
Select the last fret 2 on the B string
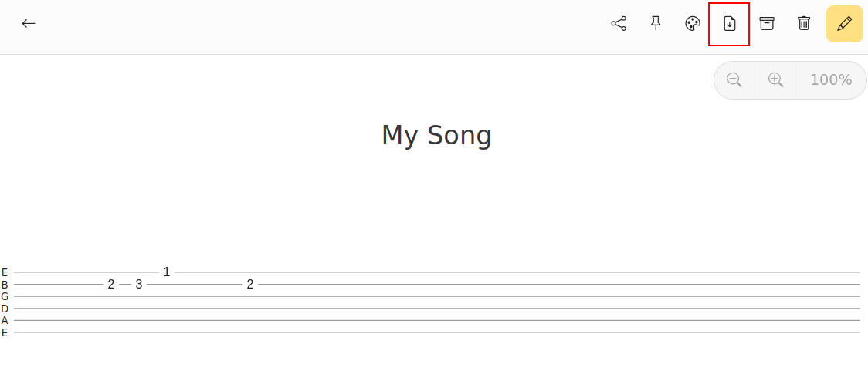coord(250,284)
